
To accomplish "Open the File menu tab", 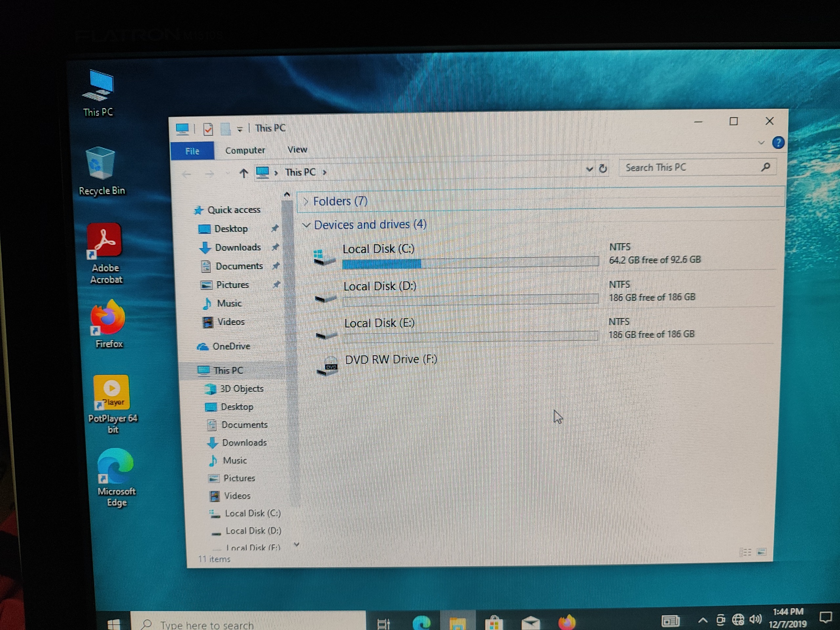I will tap(192, 151).
